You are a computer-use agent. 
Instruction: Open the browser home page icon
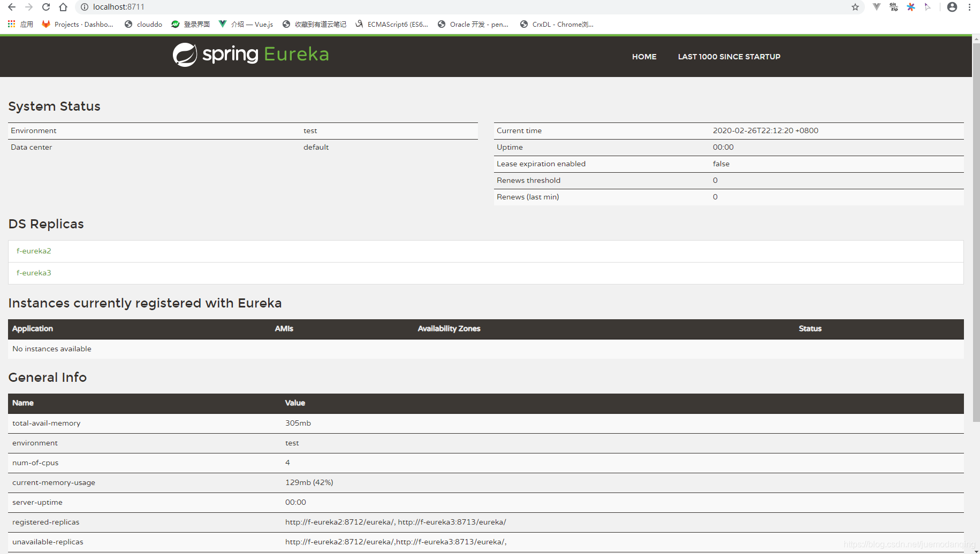click(63, 7)
